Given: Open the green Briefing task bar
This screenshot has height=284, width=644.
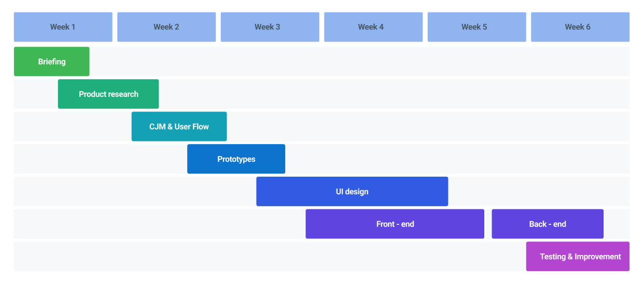Looking at the screenshot, I should (51, 62).
